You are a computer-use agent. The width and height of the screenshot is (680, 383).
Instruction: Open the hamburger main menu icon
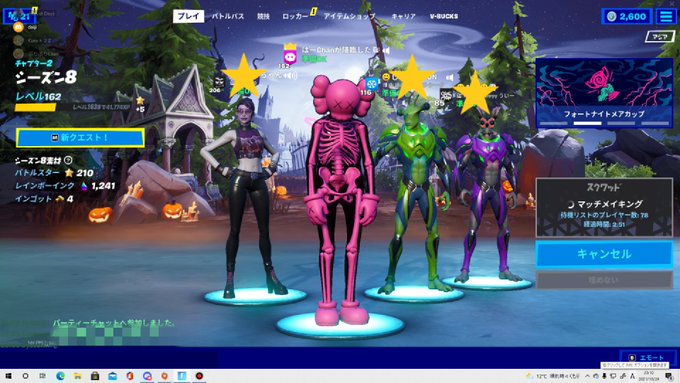666,16
